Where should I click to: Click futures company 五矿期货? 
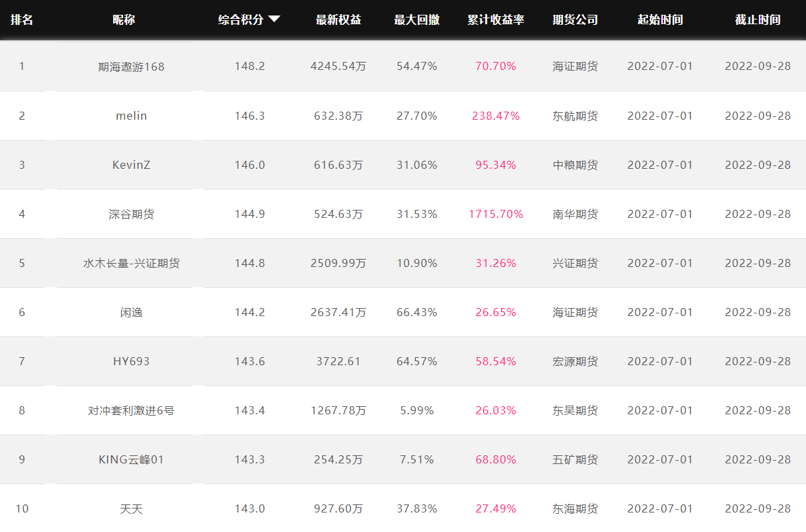click(575, 459)
